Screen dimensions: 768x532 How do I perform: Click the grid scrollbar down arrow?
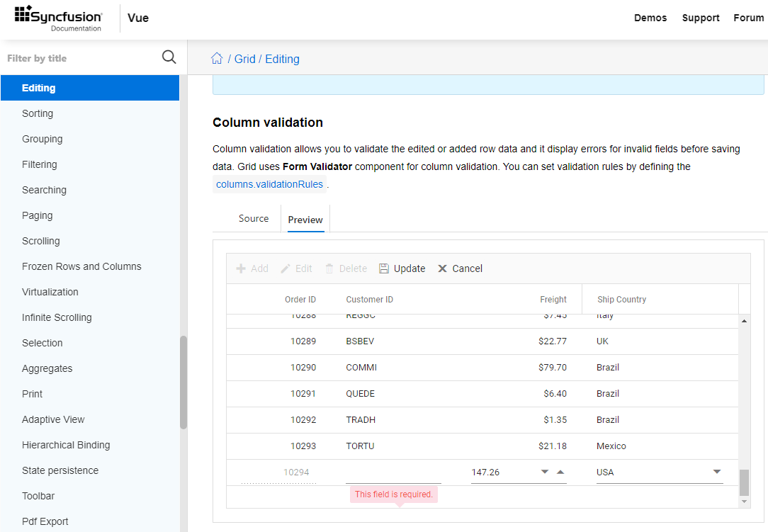(x=744, y=502)
